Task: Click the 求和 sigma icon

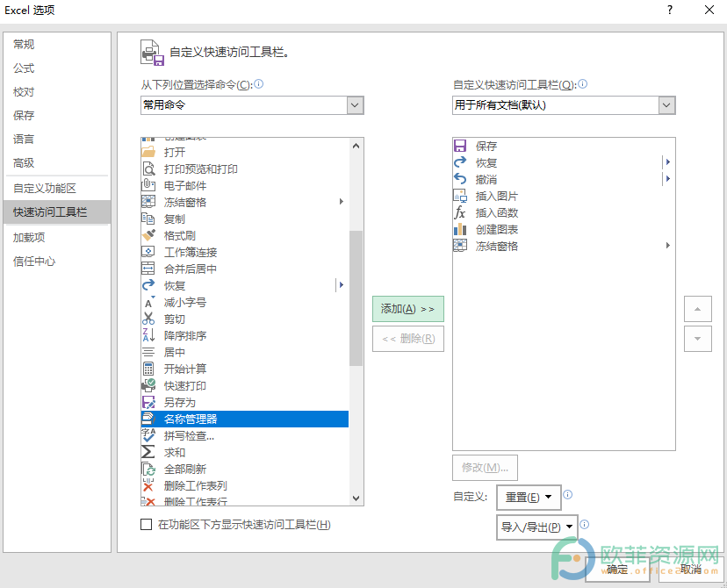Action: point(148,452)
